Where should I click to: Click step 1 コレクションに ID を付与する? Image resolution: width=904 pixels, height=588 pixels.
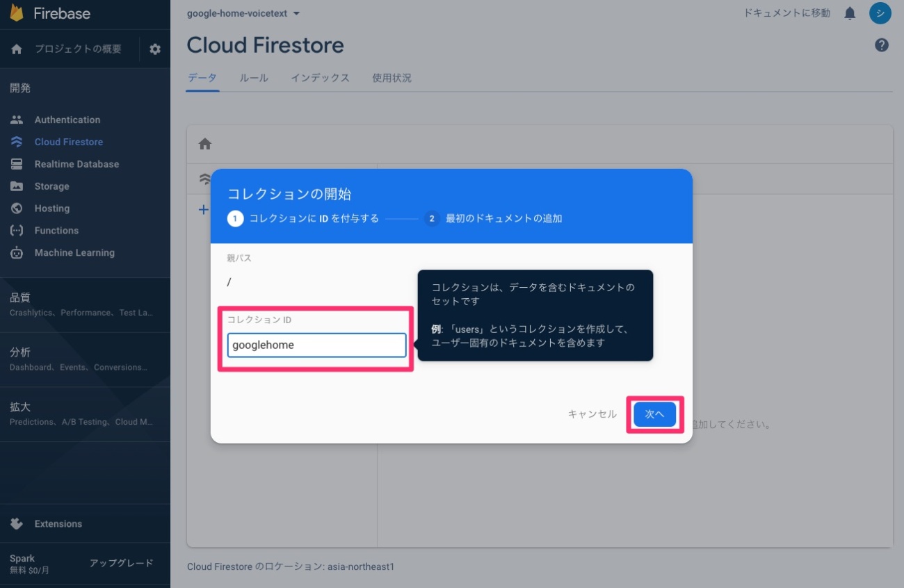[x=303, y=218]
